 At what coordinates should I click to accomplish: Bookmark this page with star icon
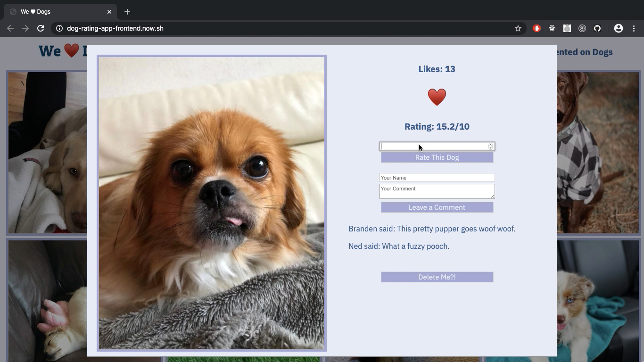click(518, 28)
